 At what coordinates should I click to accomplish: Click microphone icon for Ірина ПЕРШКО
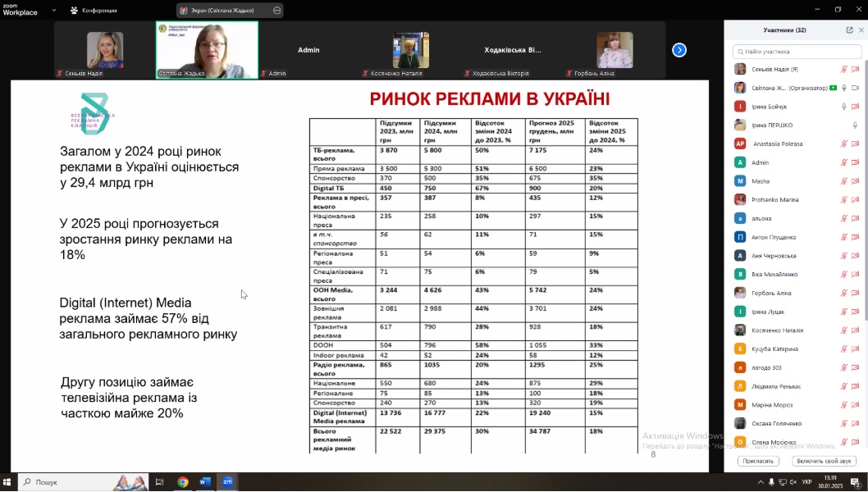tap(855, 125)
